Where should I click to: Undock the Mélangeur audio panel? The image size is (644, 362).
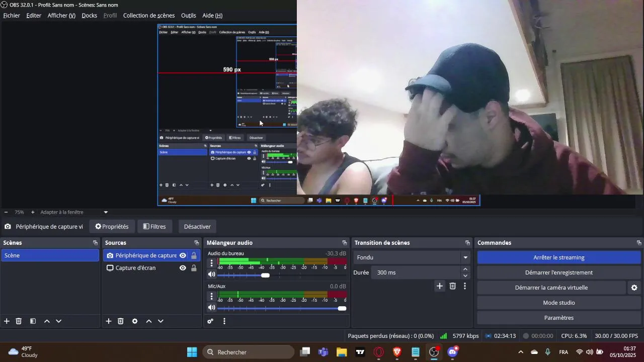point(345,243)
